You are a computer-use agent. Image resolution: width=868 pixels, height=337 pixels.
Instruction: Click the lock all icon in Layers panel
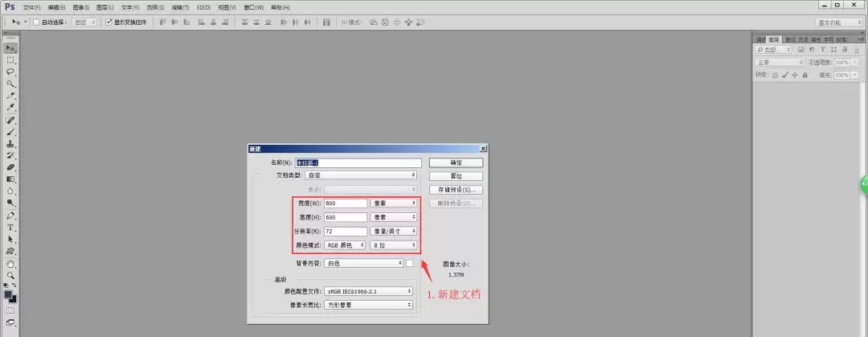tap(805, 75)
